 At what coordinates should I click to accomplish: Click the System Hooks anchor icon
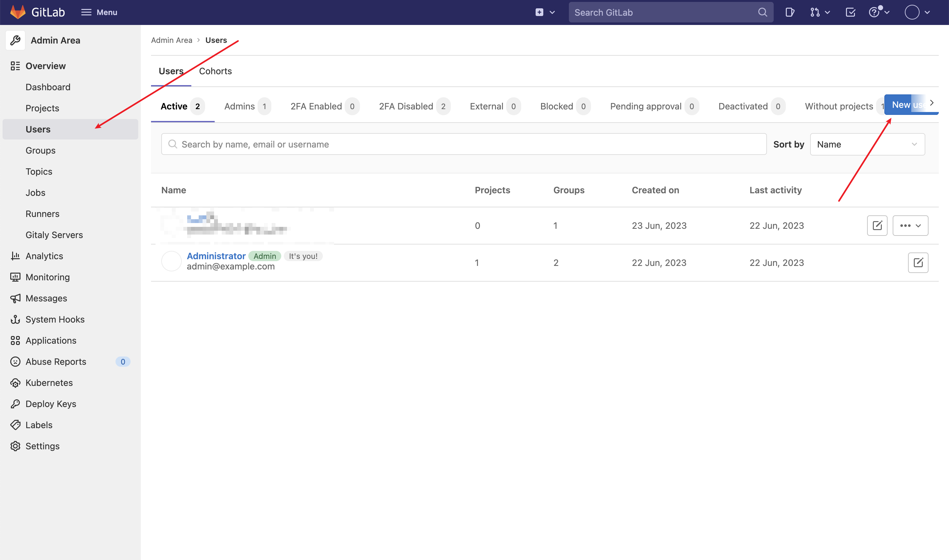pos(15,320)
